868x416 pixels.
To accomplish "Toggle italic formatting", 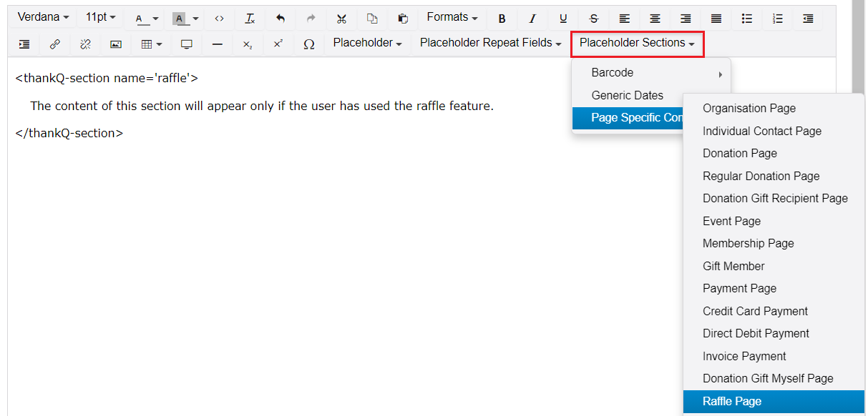I will coord(532,19).
